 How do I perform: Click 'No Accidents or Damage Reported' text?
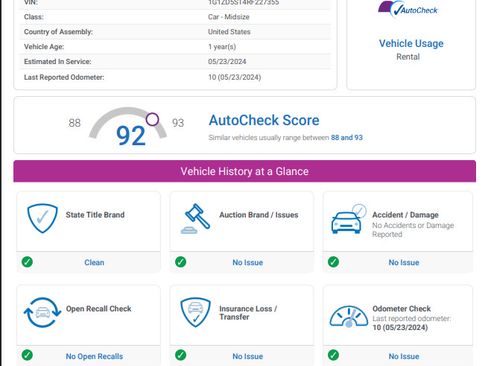point(413,230)
